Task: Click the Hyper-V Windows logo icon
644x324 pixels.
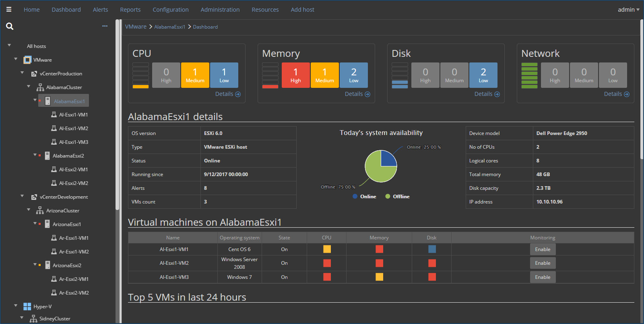Action: tap(27, 307)
